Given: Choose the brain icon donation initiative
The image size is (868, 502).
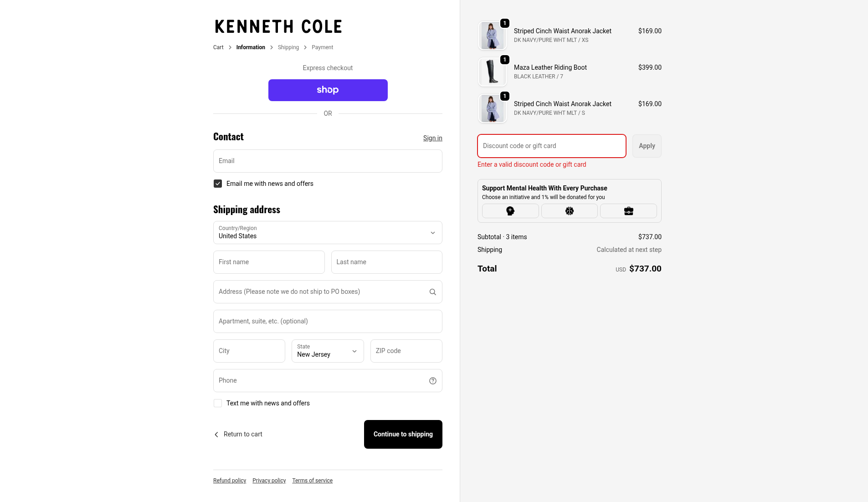Looking at the screenshot, I should click(x=570, y=211).
